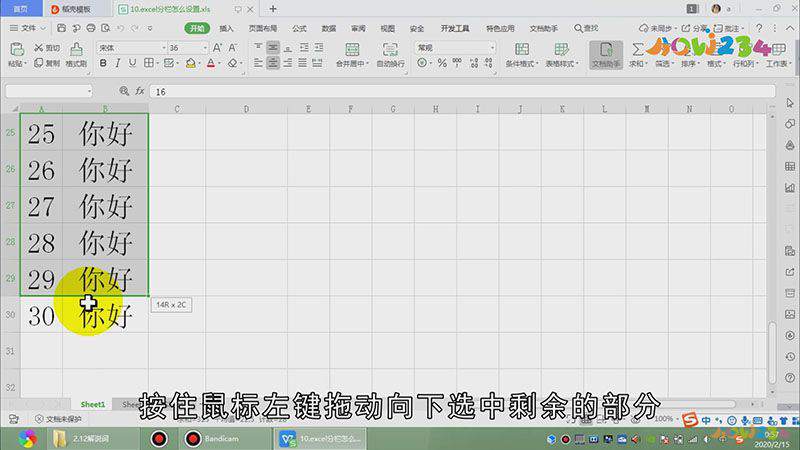800x450 pixels.
Task: Toggle top vertical alignment
Action: [x=258, y=47]
